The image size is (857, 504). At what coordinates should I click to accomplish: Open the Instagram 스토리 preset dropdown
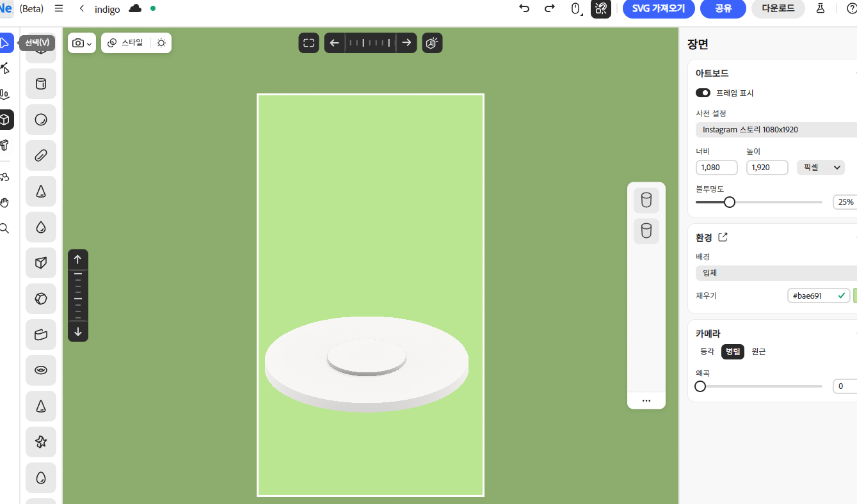(776, 130)
